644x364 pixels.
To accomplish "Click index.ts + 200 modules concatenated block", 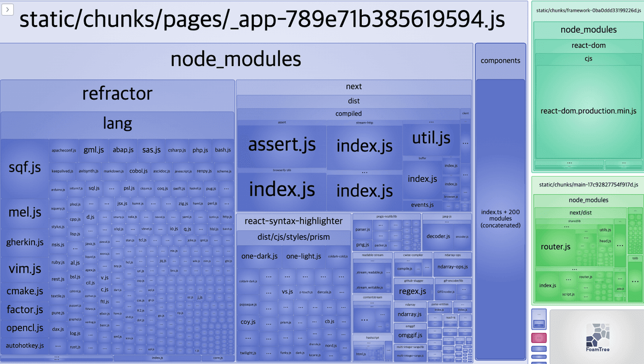I will tap(500, 219).
